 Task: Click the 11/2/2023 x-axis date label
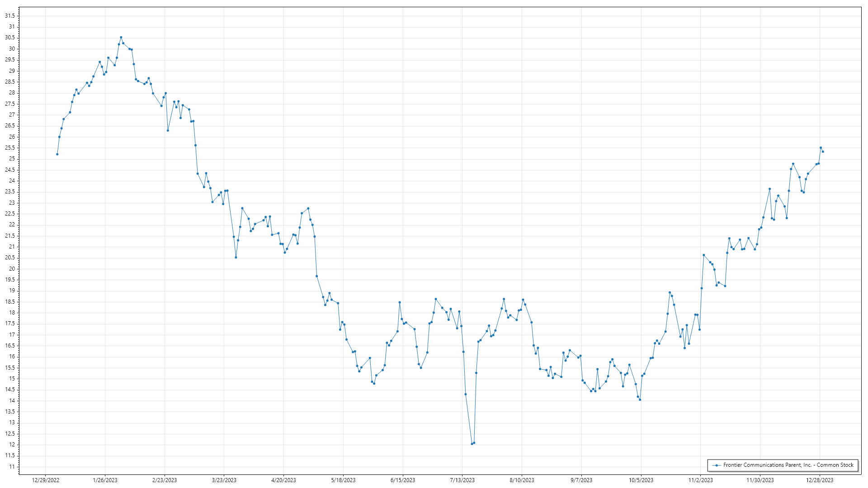(700, 480)
